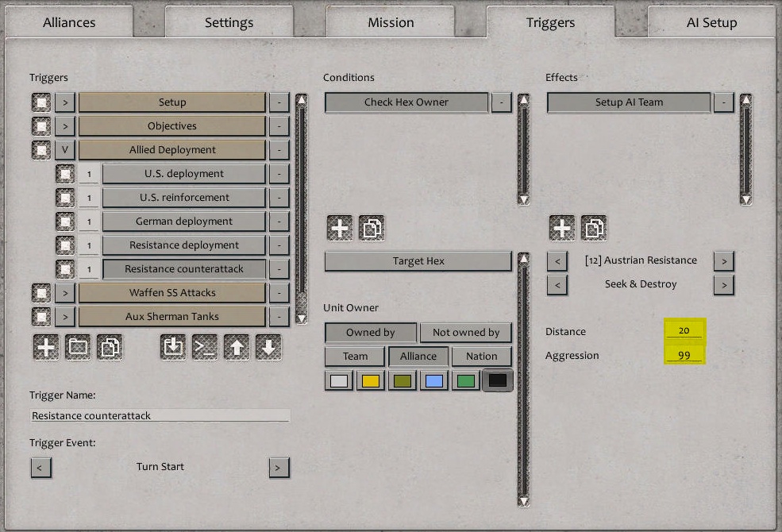Collapse the Allied Deployment trigger group
Viewport: 782px width, 532px height.
pos(64,149)
